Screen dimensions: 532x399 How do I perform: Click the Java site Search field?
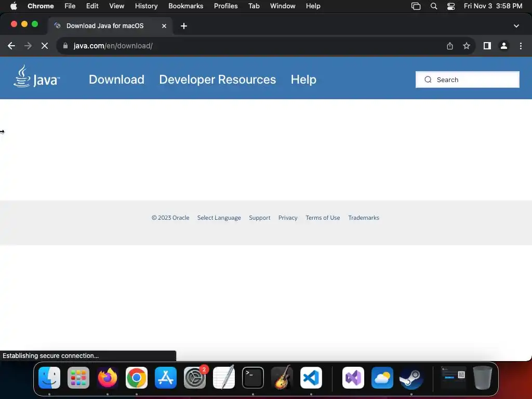click(467, 79)
